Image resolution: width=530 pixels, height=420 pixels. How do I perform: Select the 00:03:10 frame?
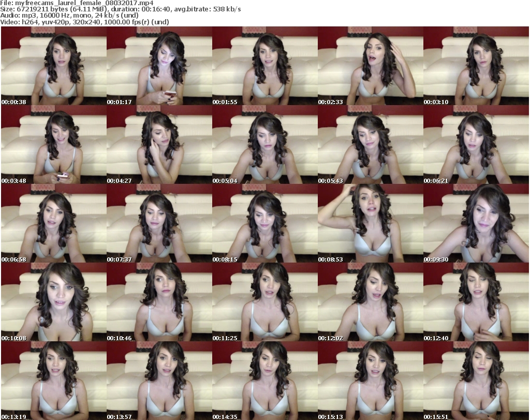point(476,66)
